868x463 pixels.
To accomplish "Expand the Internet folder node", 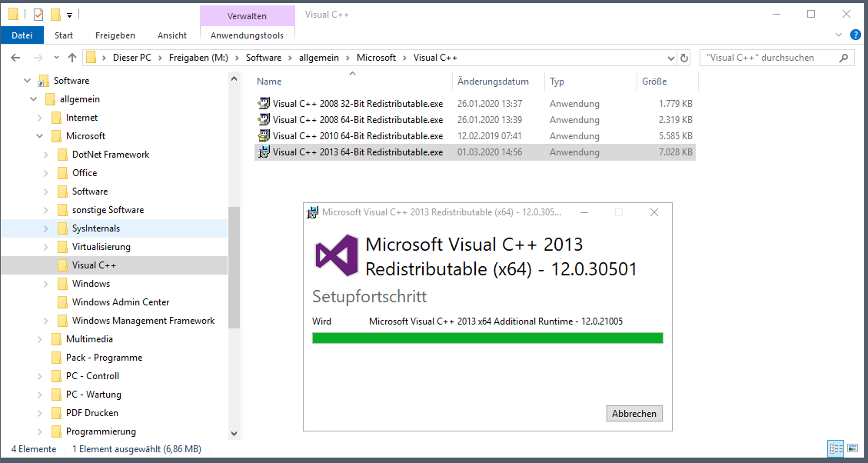I will click(x=40, y=118).
